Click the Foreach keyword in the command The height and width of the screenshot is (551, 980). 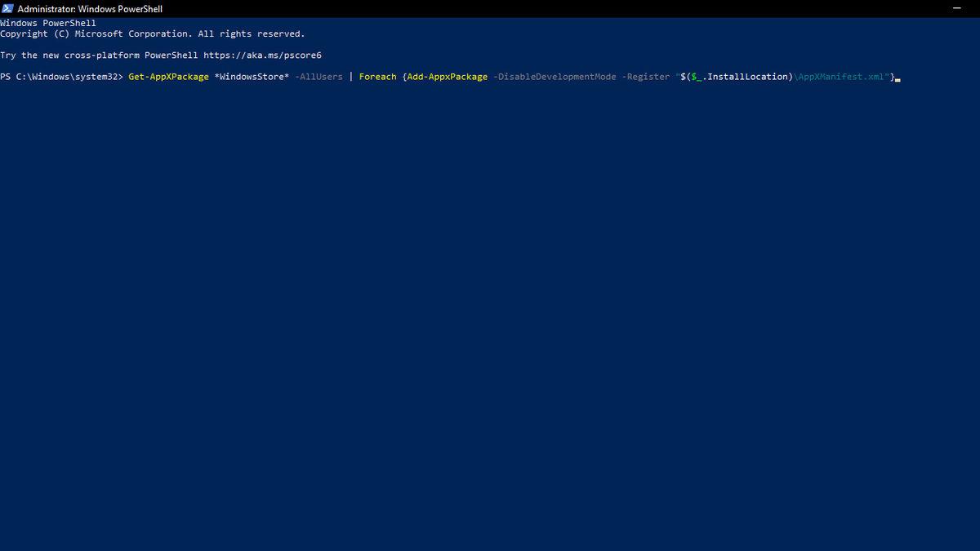click(377, 76)
